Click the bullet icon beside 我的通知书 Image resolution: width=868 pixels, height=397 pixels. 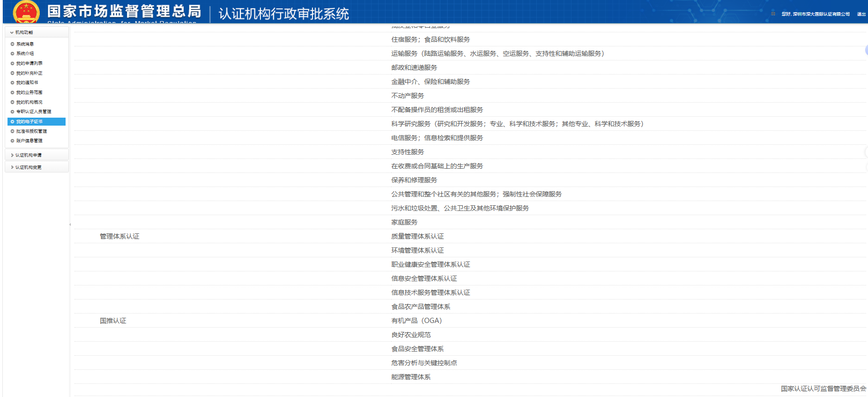click(x=12, y=82)
